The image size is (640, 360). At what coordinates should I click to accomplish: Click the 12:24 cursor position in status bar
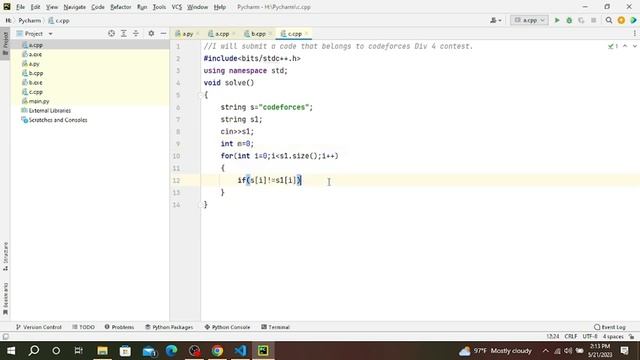tap(553, 336)
